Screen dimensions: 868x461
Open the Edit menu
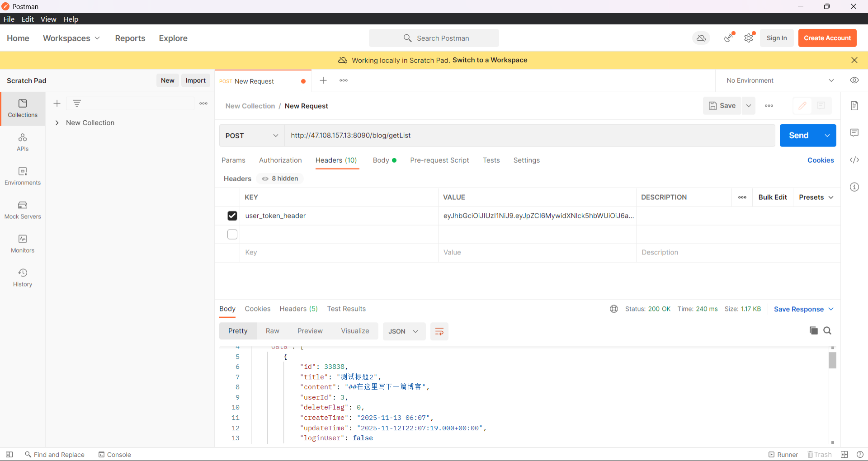click(28, 19)
